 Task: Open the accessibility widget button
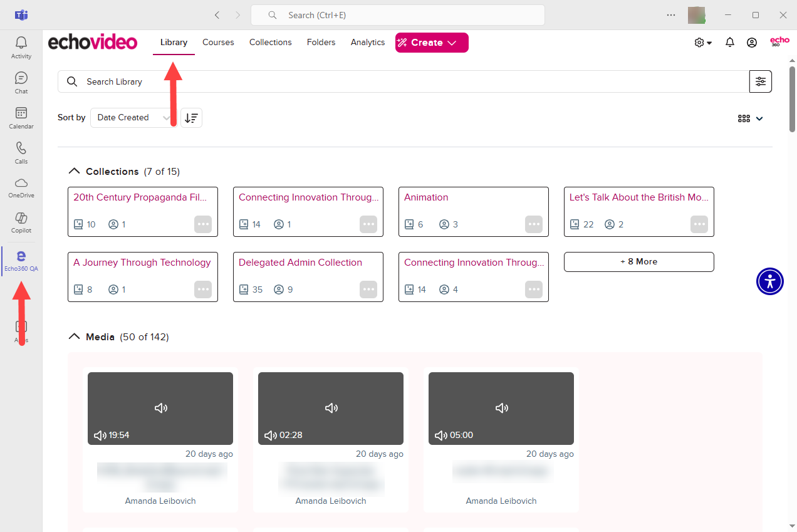(769, 281)
